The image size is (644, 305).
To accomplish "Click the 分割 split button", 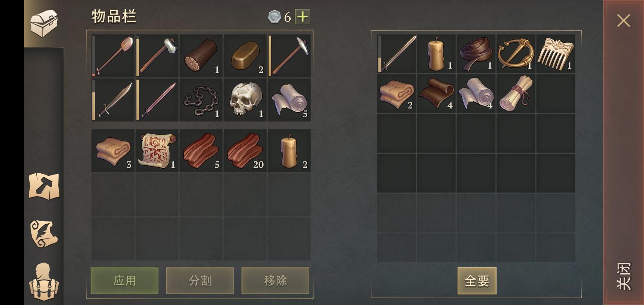I will pos(200,280).
